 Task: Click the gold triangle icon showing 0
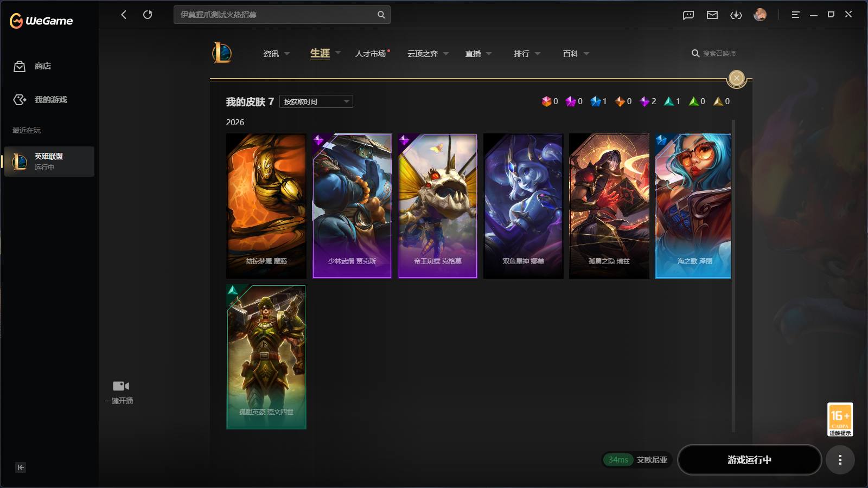tap(718, 101)
